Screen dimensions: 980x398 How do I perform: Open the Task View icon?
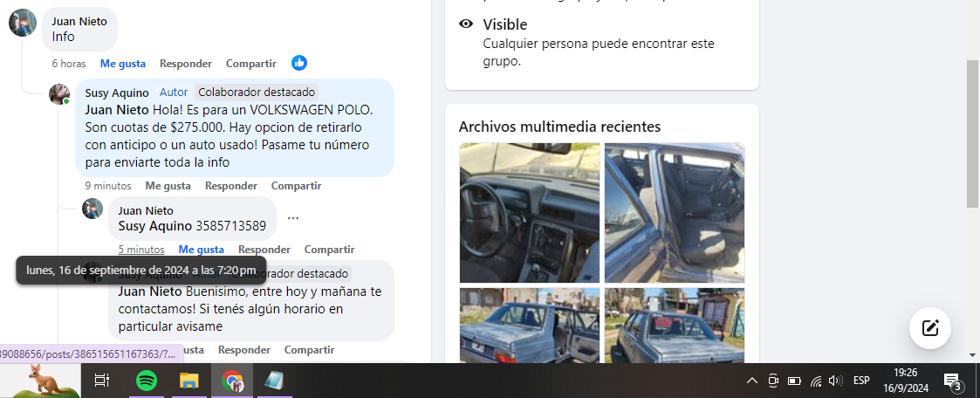pyautogui.click(x=101, y=380)
